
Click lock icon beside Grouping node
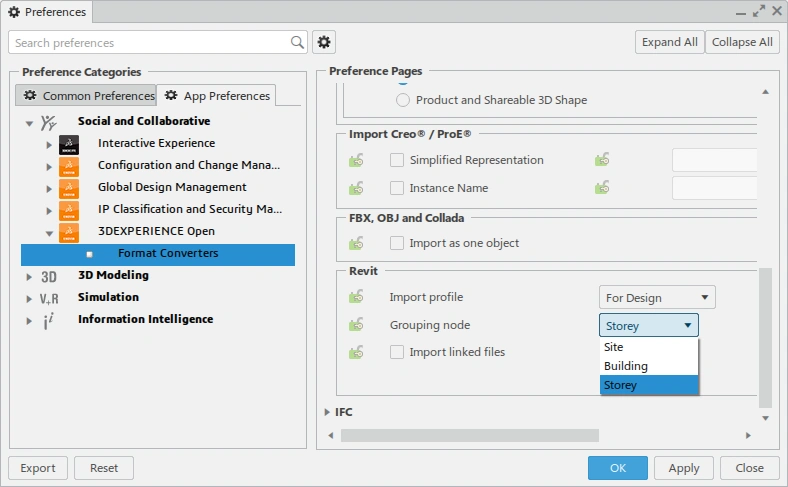coord(356,325)
